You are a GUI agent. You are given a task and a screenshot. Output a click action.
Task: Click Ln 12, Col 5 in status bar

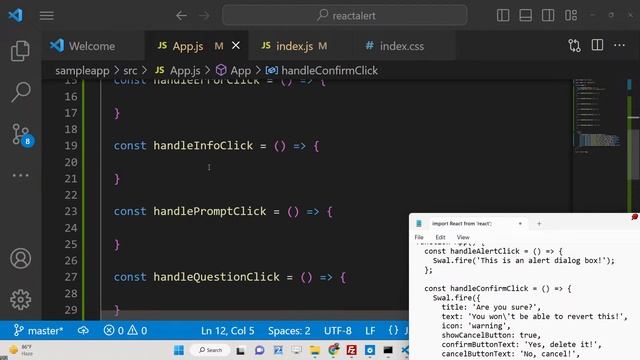click(x=227, y=330)
